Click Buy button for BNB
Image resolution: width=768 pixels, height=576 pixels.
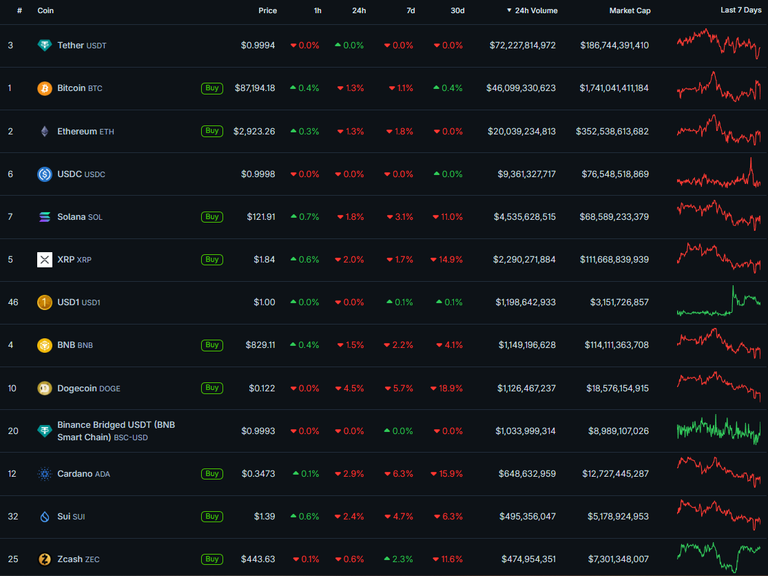coord(212,345)
